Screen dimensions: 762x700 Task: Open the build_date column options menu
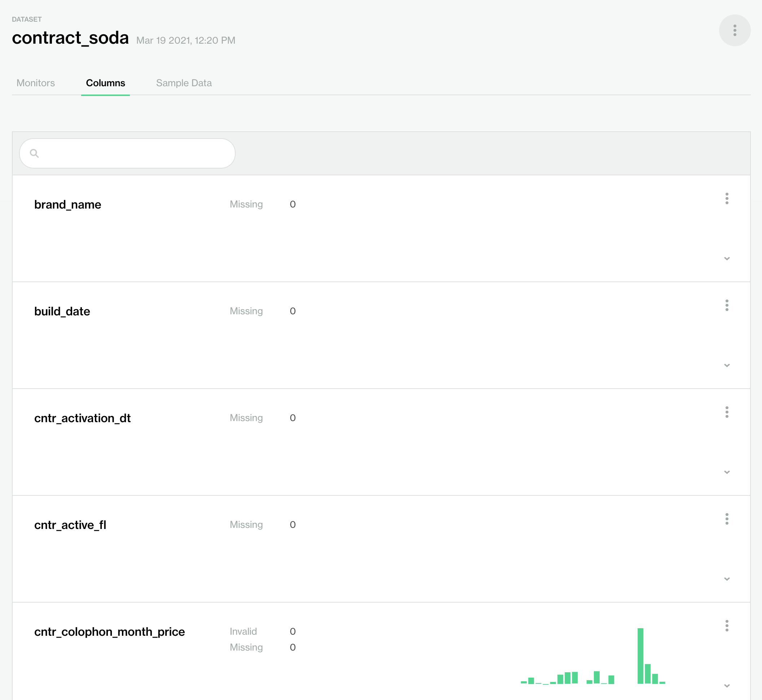point(727,306)
